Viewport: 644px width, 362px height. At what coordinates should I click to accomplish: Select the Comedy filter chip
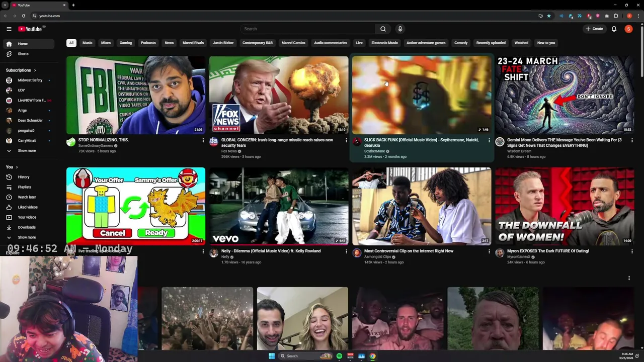461,43
